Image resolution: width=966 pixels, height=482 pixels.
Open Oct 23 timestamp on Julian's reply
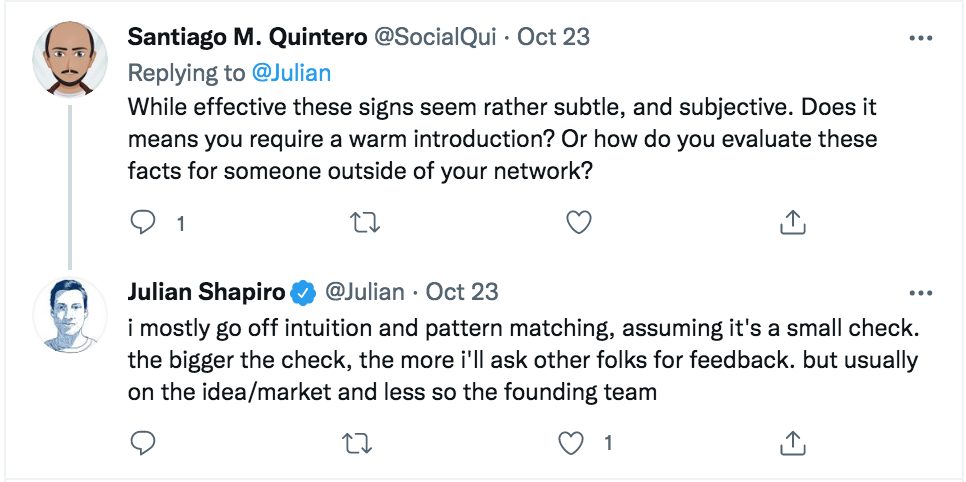pos(462,292)
